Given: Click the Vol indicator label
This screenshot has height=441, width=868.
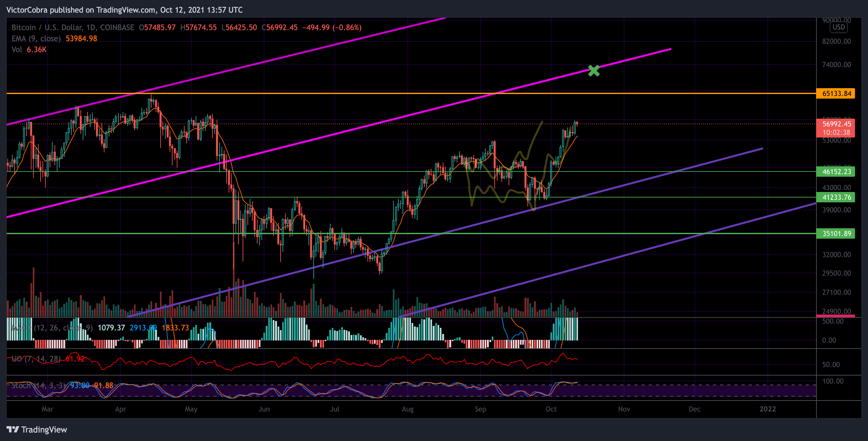Looking at the screenshot, I should coord(17,50).
